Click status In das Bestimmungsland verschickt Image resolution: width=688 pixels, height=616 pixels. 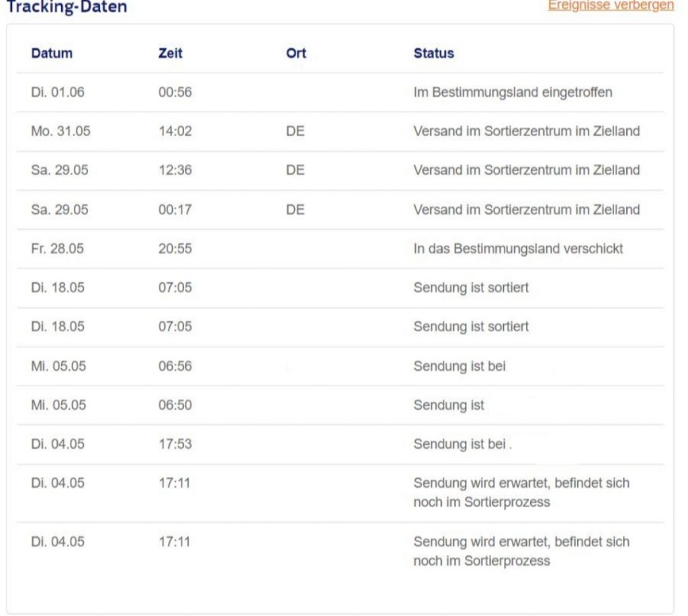(x=518, y=249)
